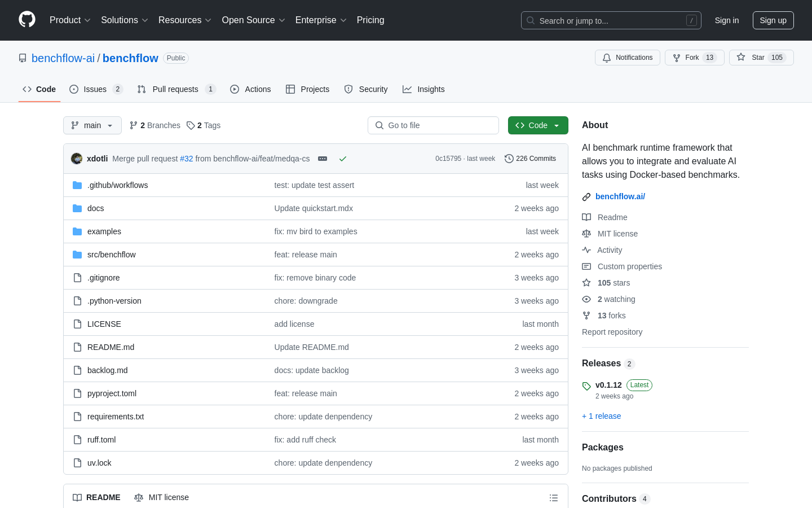812x508 pixels.
Task: Click the v0.1.12 release tag icon
Action: 586,386
